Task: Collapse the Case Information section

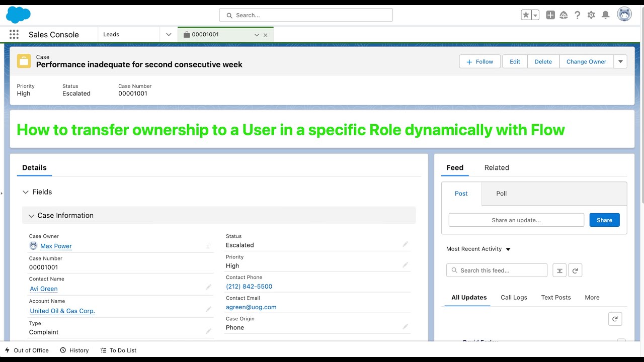Action: click(x=31, y=216)
